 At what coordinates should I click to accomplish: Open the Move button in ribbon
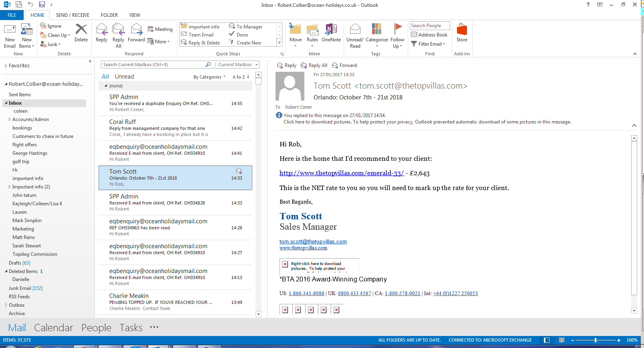[x=296, y=36]
